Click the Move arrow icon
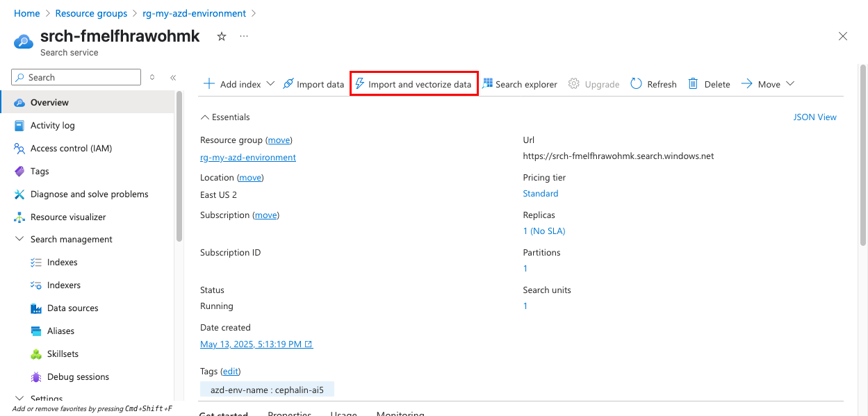This screenshot has height=416, width=868. pyautogui.click(x=747, y=84)
